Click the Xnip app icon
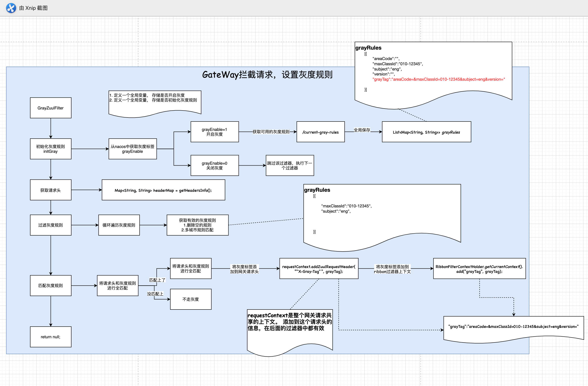This screenshot has width=588, height=386. [11, 8]
